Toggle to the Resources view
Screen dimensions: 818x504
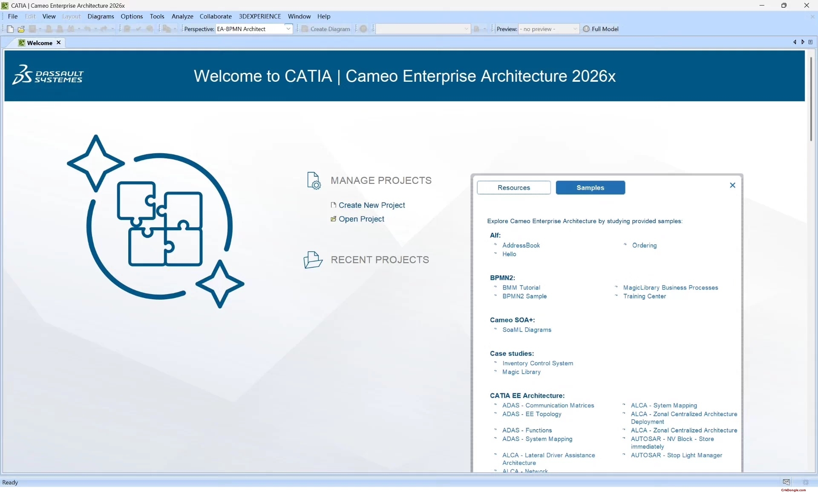[x=513, y=188]
